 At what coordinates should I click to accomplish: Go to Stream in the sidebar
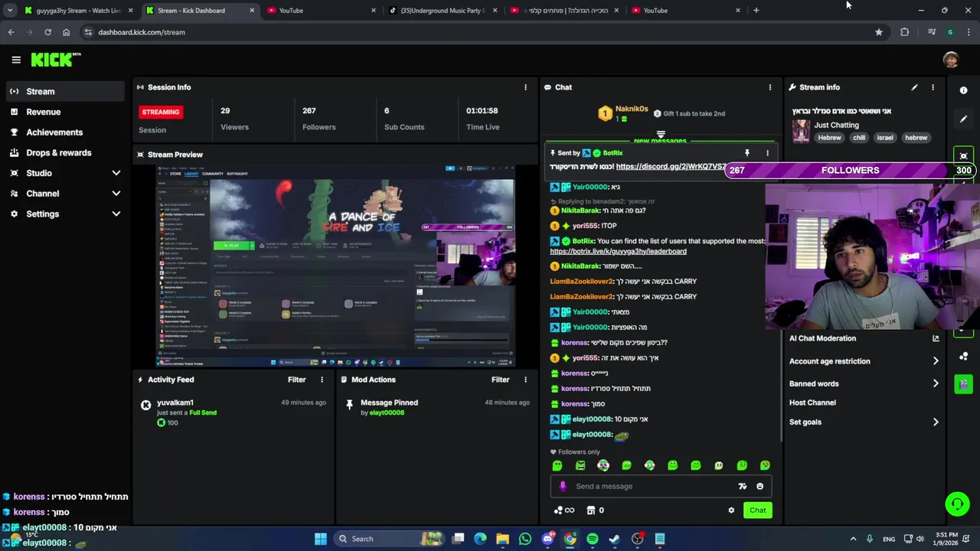click(65, 91)
